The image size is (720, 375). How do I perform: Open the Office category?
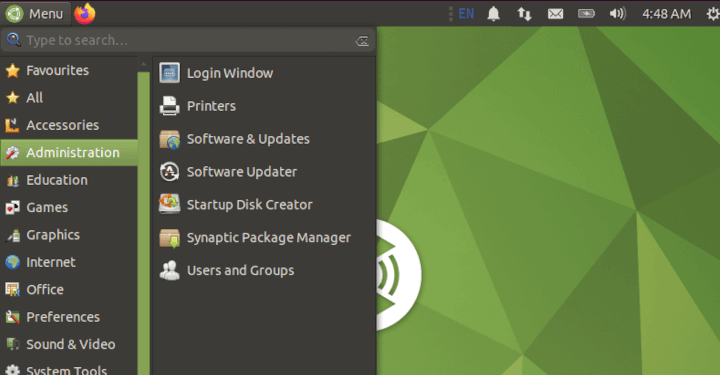(69, 290)
